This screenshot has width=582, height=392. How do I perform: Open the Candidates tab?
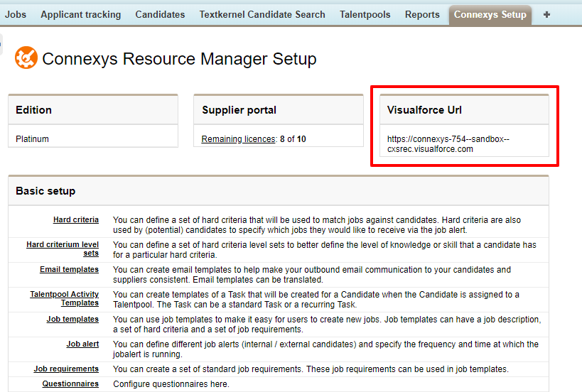160,14
